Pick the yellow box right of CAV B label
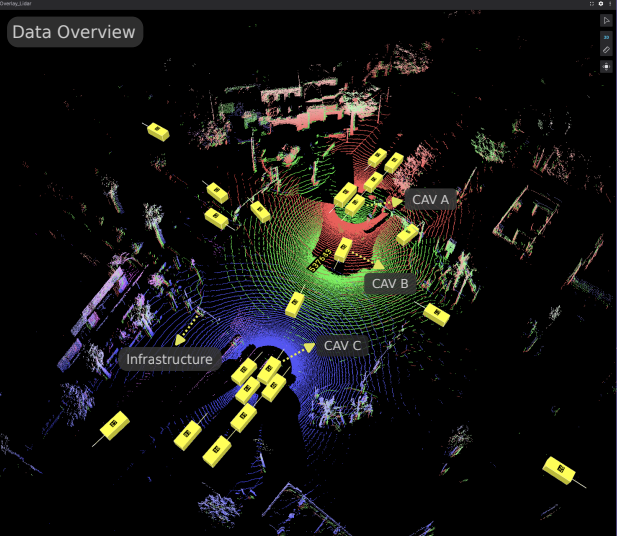617x536 pixels. [x=435, y=314]
